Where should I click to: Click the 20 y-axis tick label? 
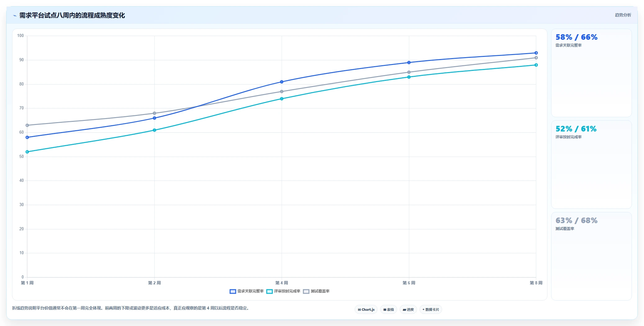(21, 229)
